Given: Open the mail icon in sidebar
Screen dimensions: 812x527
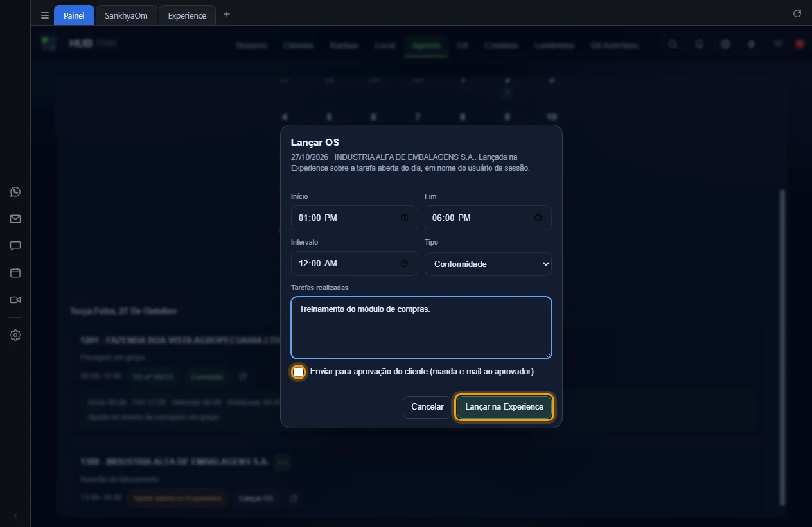Looking at the screenshot, I should (x=15, y=219).
